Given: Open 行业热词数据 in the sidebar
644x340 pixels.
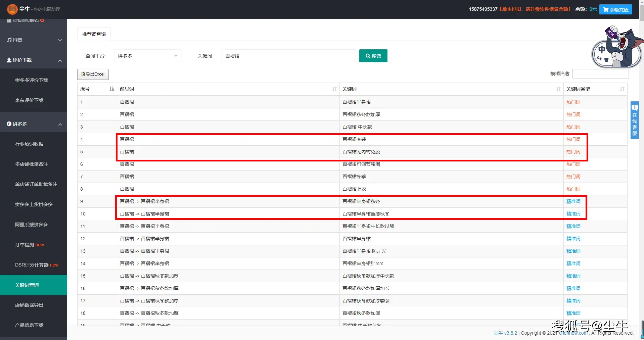Looking at the screenshot, I should [29, 144].
